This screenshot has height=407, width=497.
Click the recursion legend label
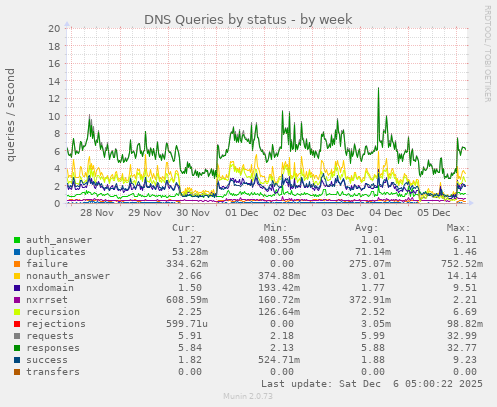pyautogui.click(x=53, y=312)
